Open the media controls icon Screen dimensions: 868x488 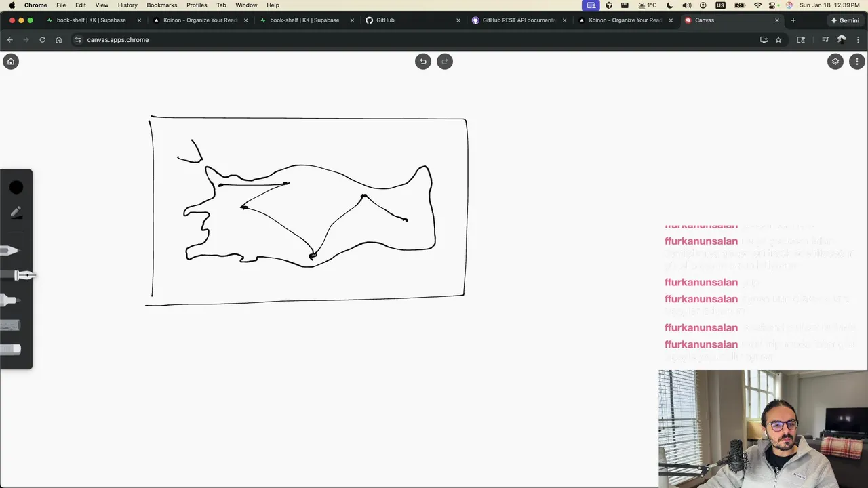(825, 40)
